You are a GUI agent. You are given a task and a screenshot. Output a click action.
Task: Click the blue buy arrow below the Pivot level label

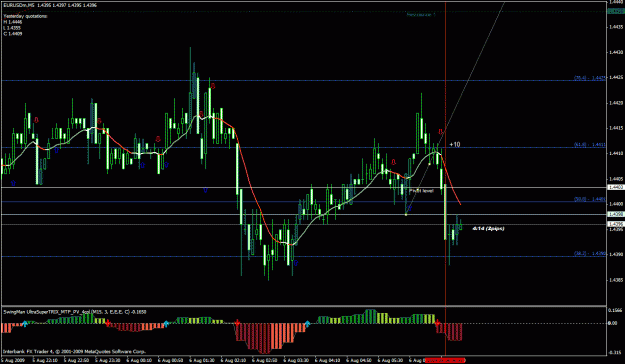point(409,209)
